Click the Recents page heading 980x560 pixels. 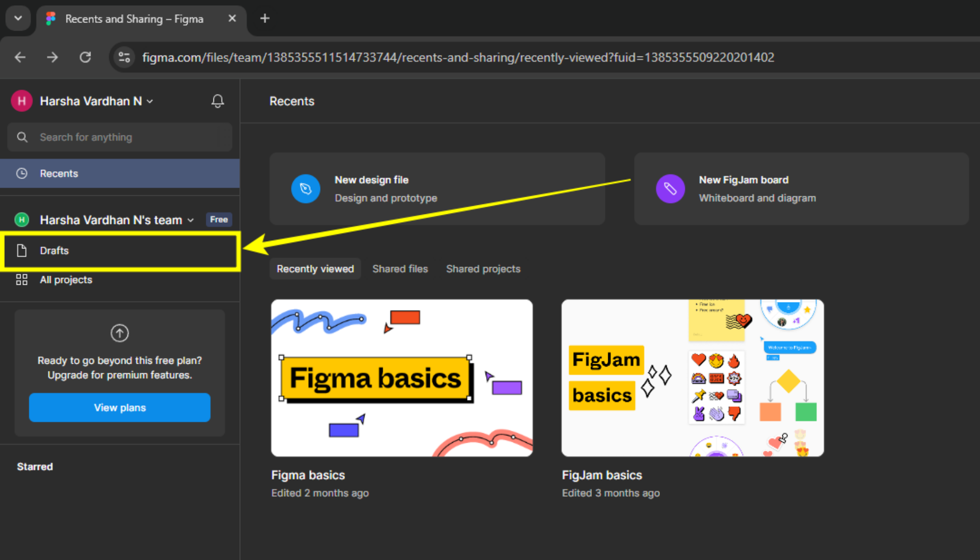[x=292, y=101]
